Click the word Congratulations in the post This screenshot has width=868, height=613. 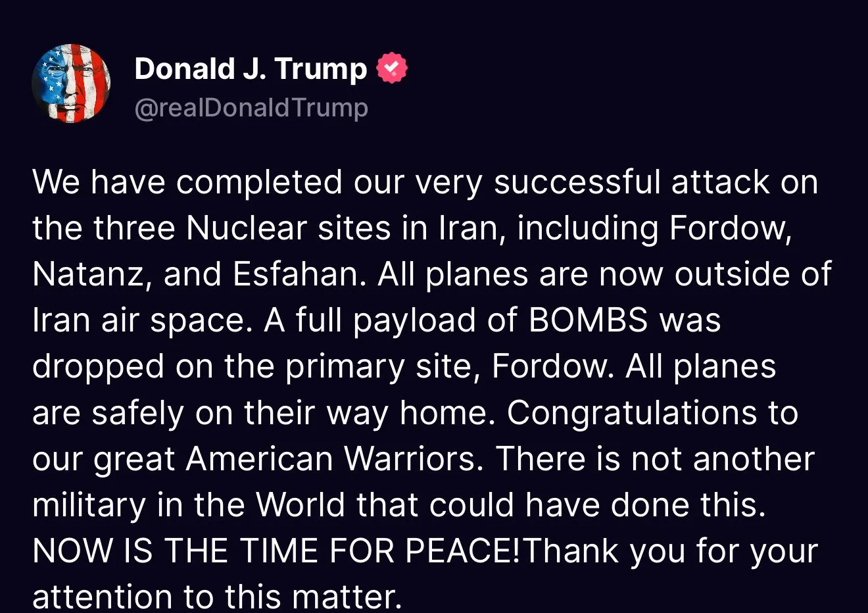(x=631, y=414)
